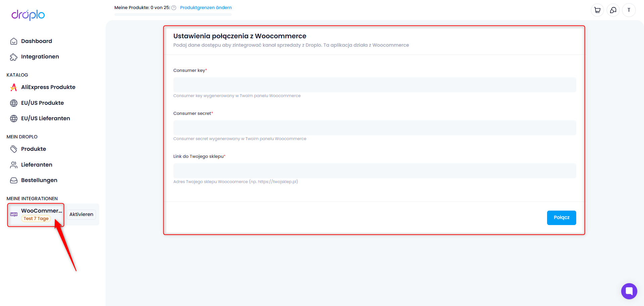Screen dimensions: 644x306
Task: Click the text Meine Produkte: 0 von 25
Action: (142, 8)
